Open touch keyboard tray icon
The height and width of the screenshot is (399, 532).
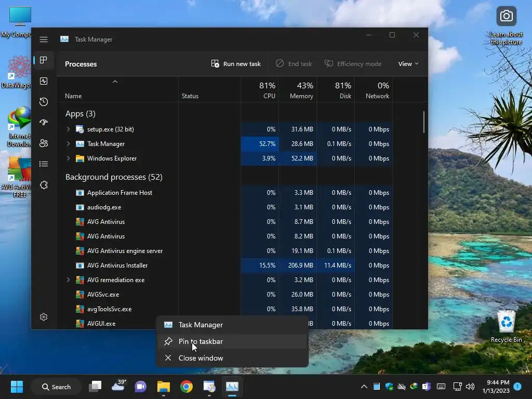(441, 386)
